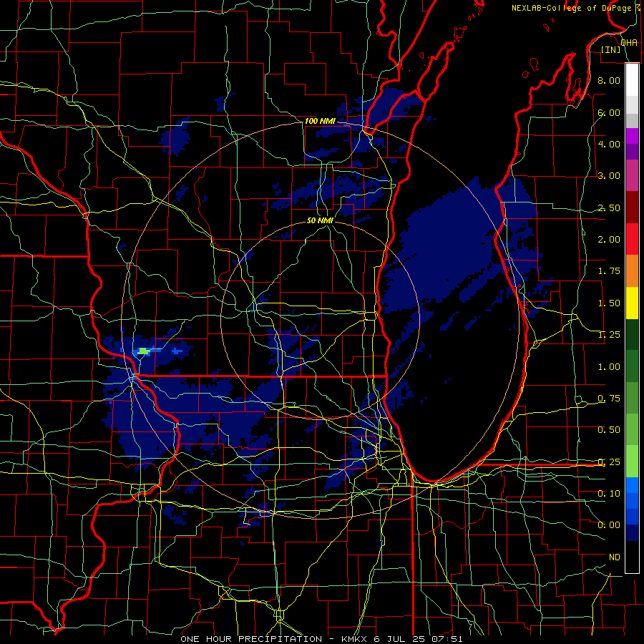Click the [IN] units label
644x644 pixels.
coord(611,49)
